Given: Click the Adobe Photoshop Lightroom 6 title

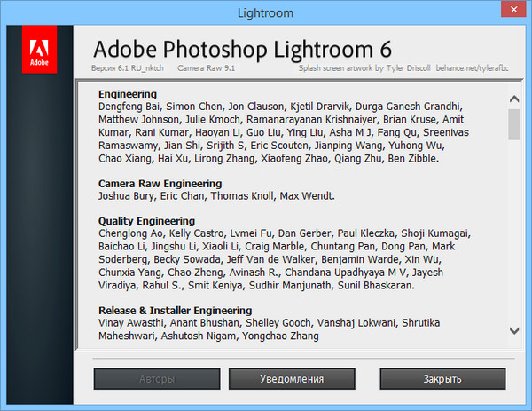Looking at the screenshot, I should pyautogui.click(x=242, y=48).
